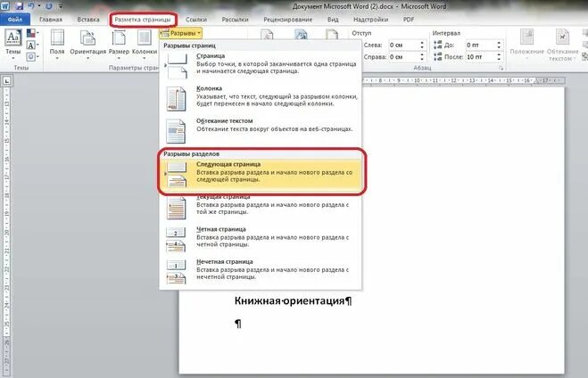Switch to the Рассылки tab

point(236,19)
